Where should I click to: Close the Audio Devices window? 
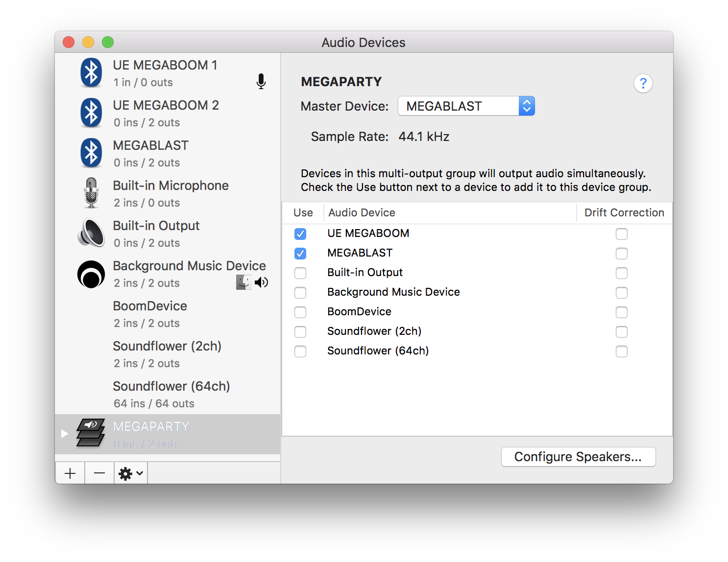pos(69,42)
